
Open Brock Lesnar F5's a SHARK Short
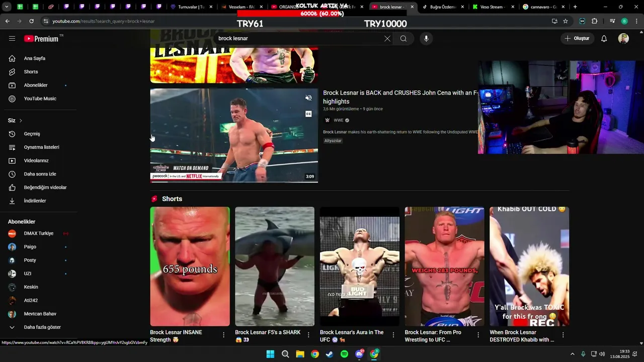(275, 266)
